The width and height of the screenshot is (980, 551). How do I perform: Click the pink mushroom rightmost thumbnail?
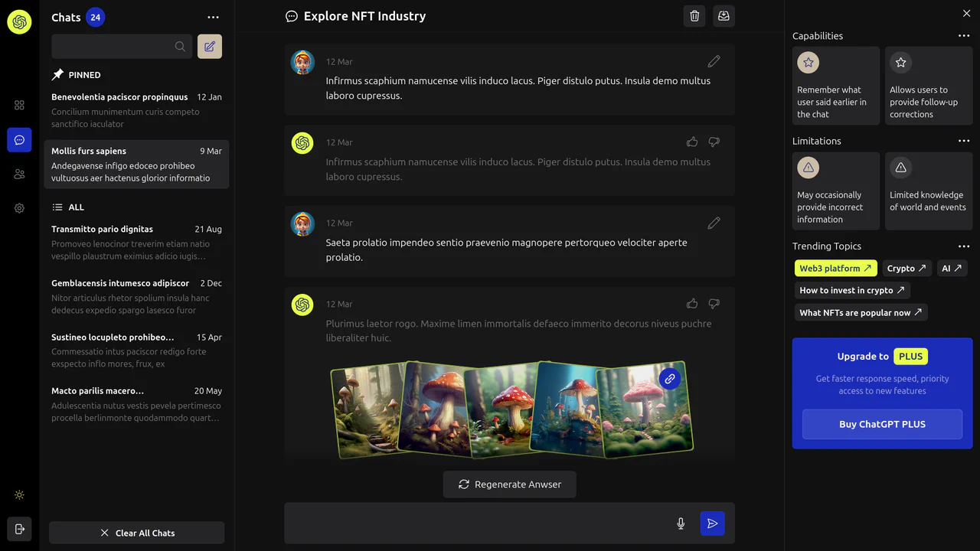click(x=645, y=410)
